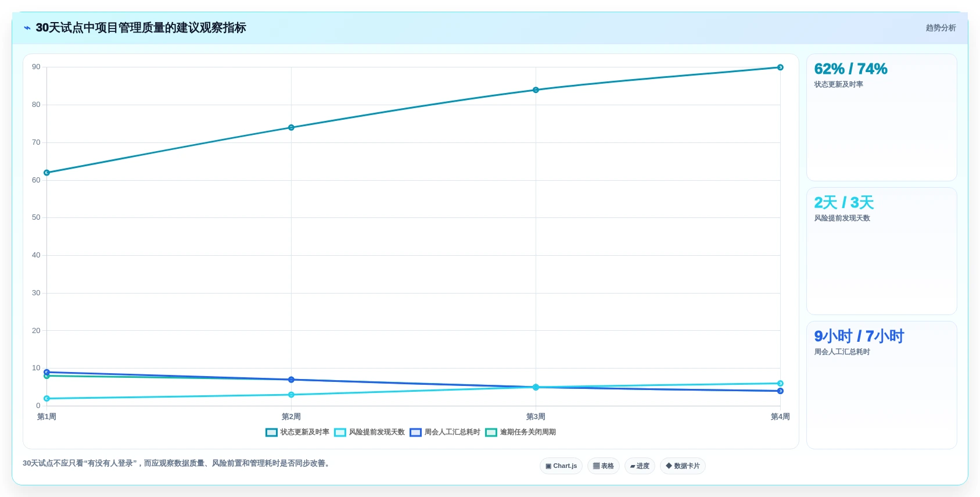Hide the 风险提前发现天数 series via legend text
This screenshot has width=980, height=497.
point(376,432)
